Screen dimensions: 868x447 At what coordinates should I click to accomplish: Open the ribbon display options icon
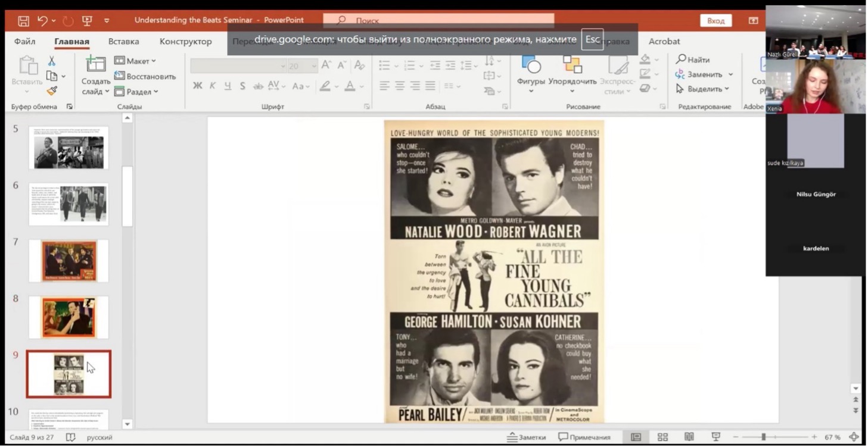tap(754, 21)
